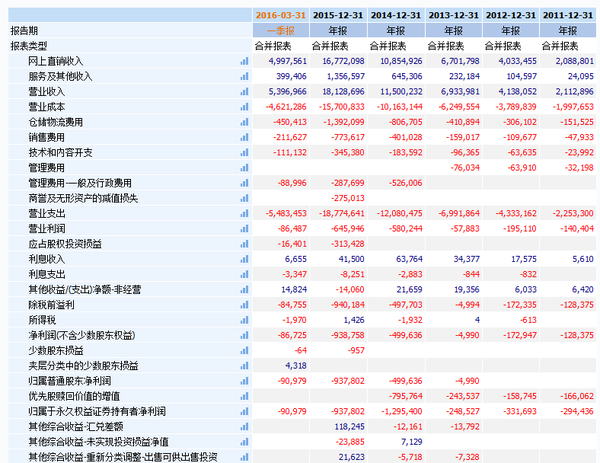Click the 一季报 report period cell
This screenshot has width=600, height=463.
280,31
